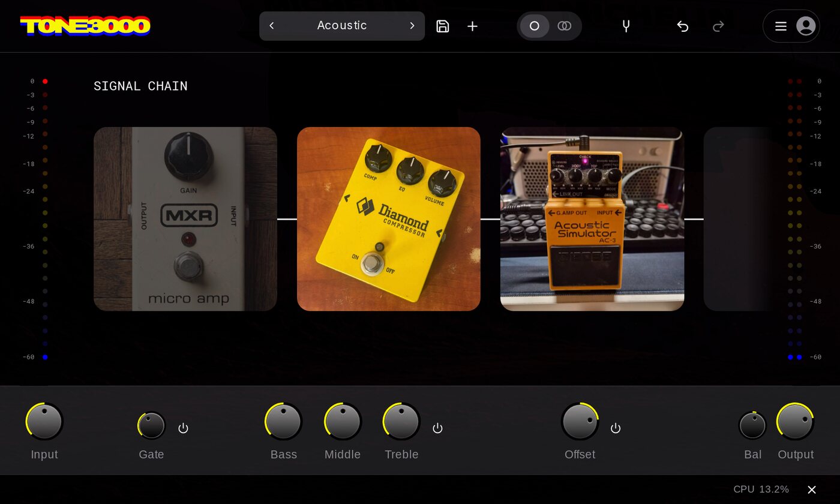Viewport: 840px width, 504px height.
Task: Click the Gate knob
Action: tap(151, 425)
